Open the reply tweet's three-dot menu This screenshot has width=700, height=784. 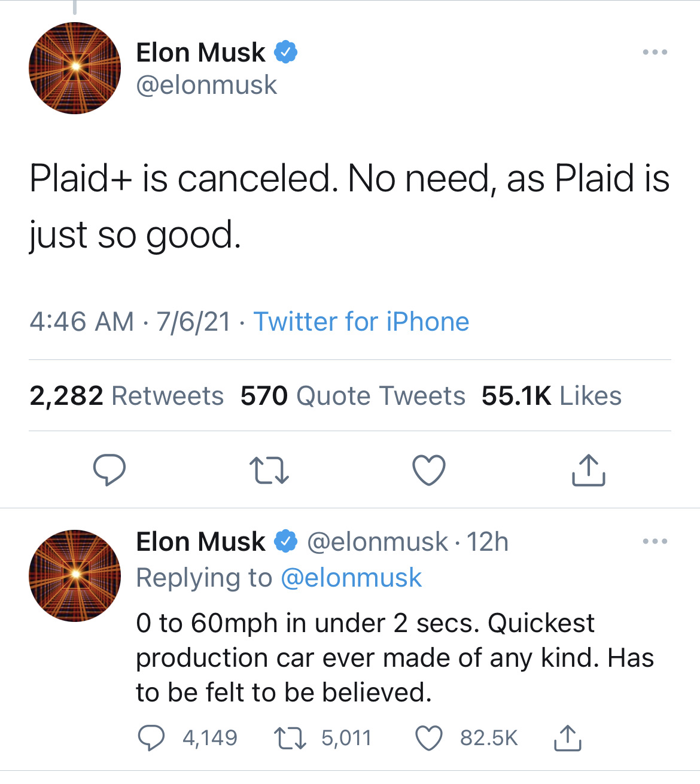point(655,542)
